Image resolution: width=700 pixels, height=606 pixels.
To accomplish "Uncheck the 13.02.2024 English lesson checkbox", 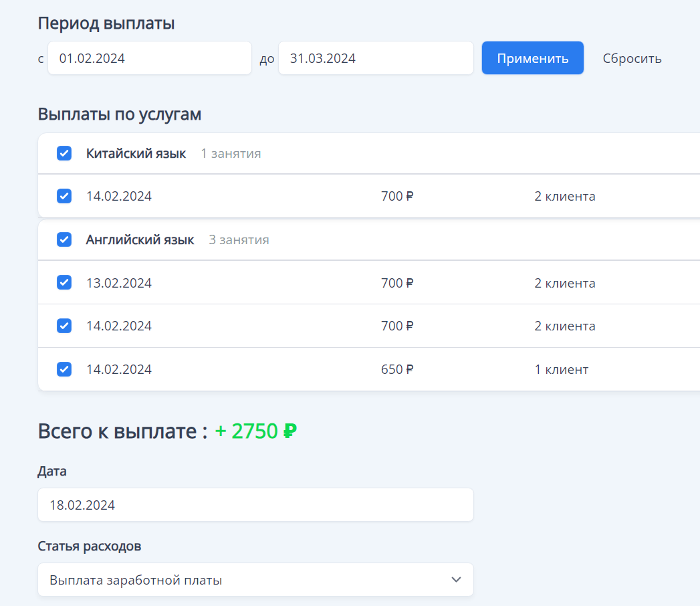I will 64,282.
